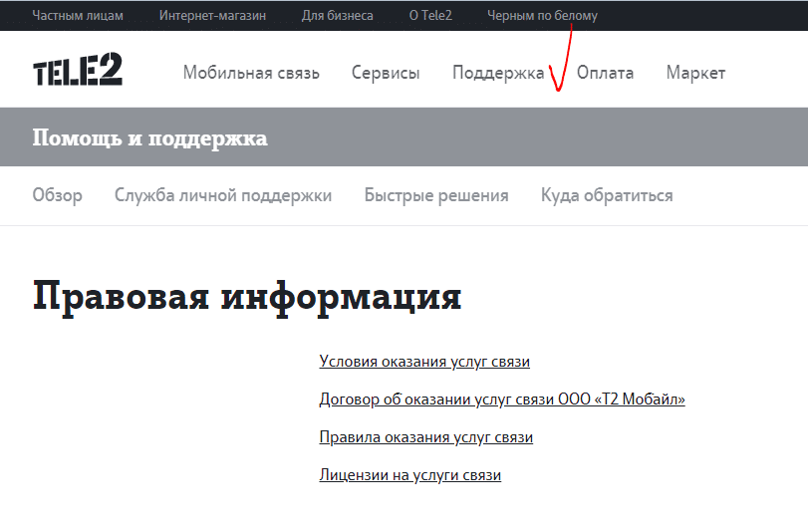This screenshot has width=808, height=532.
Task: Open the Т2 Мобайл service agreement link
Action: click(502, 399)
